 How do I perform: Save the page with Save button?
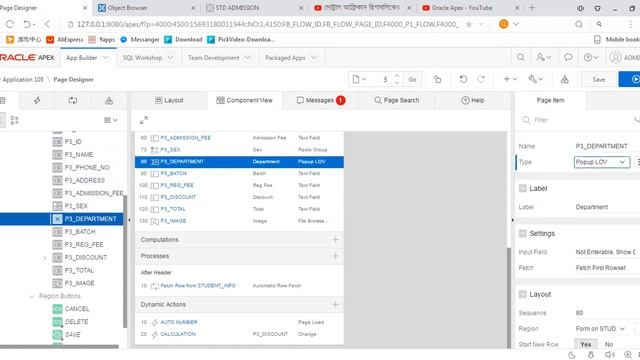599,79
